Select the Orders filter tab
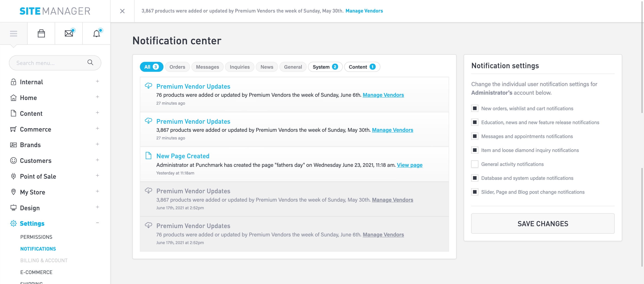644x284 pixels. (177, 67)
